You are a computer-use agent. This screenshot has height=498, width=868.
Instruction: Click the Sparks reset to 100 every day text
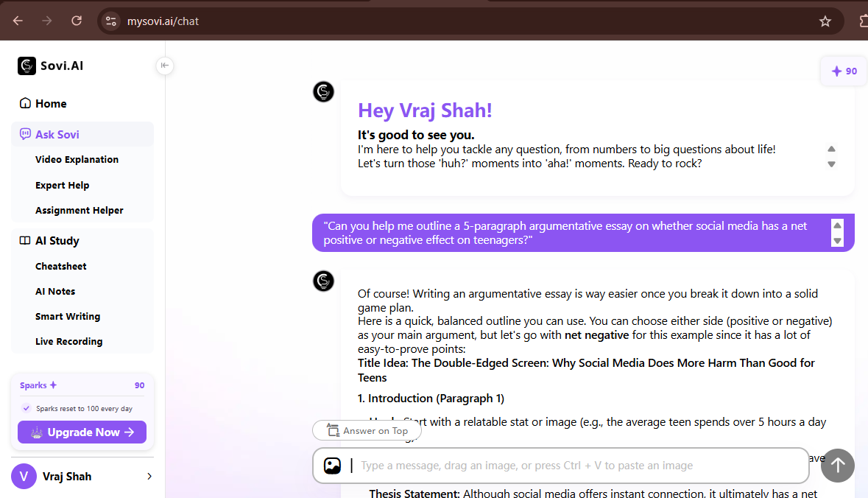coord(84,409)
